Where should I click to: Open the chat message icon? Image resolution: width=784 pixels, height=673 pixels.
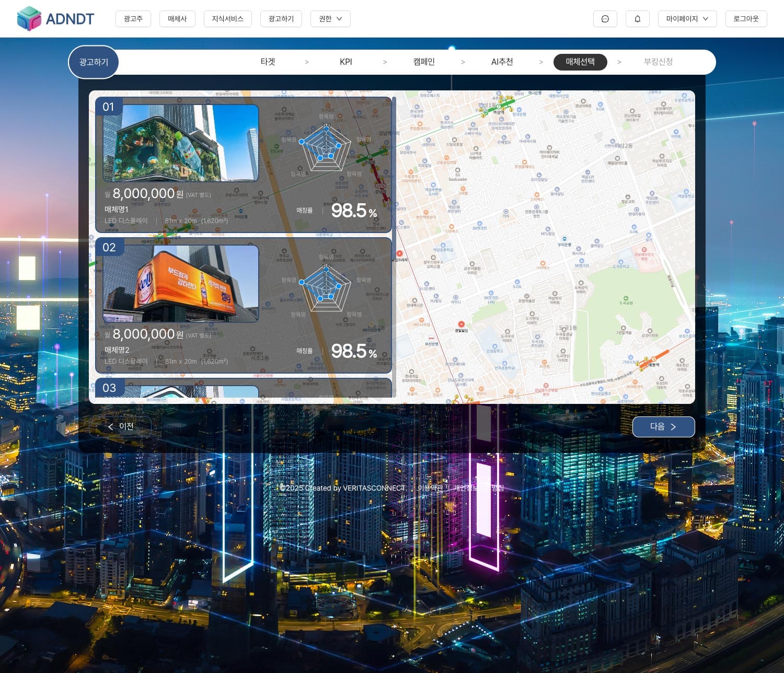click(x=605, y=19)
